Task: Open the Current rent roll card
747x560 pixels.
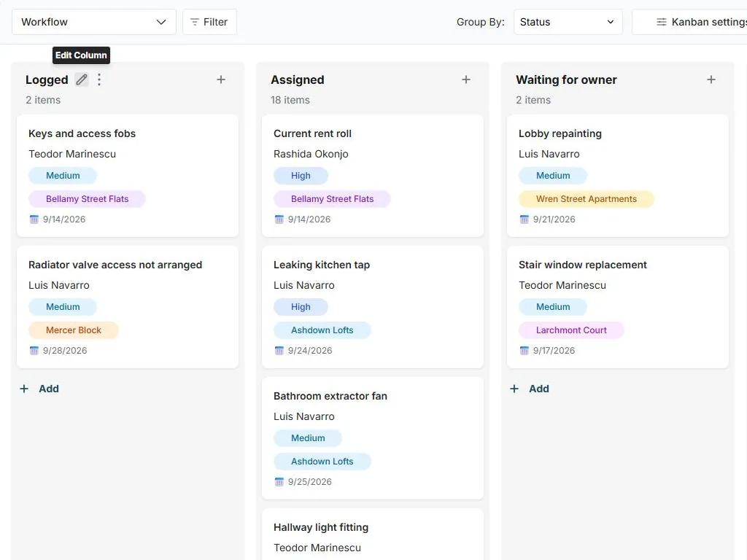Action: [x=373, y=175]
